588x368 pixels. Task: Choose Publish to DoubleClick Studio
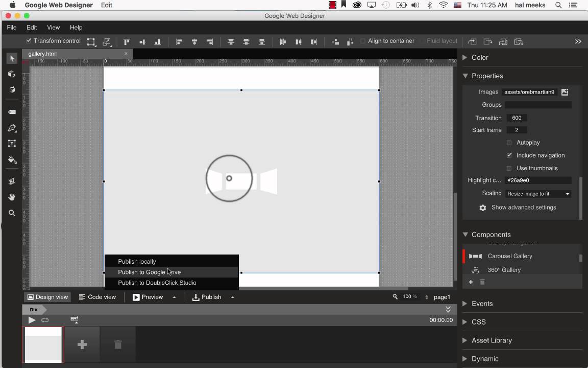(x=171, y=283)
